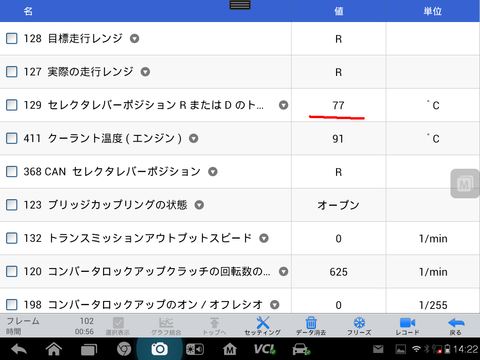Tap clock 14:22 in status bar
Screen dimensions: 480x360
465,349
